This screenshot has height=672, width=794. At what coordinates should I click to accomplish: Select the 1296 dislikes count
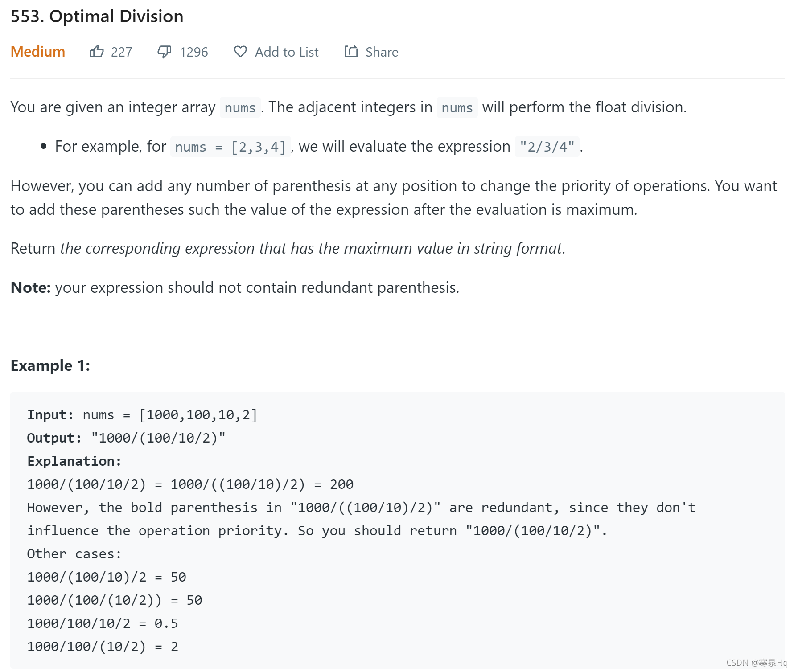click(x=194, y=52)
